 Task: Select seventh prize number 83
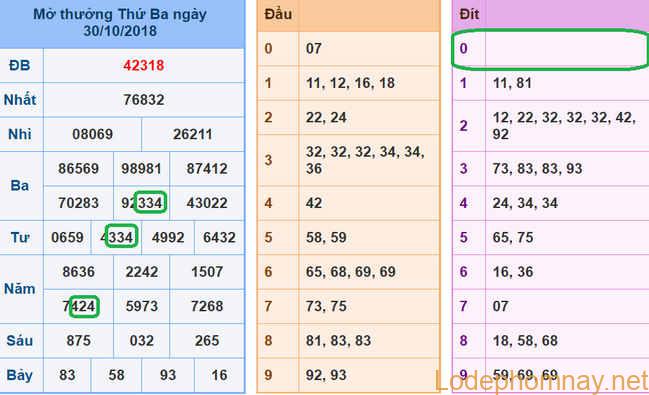pyautogui.click(x=67, y=375)
